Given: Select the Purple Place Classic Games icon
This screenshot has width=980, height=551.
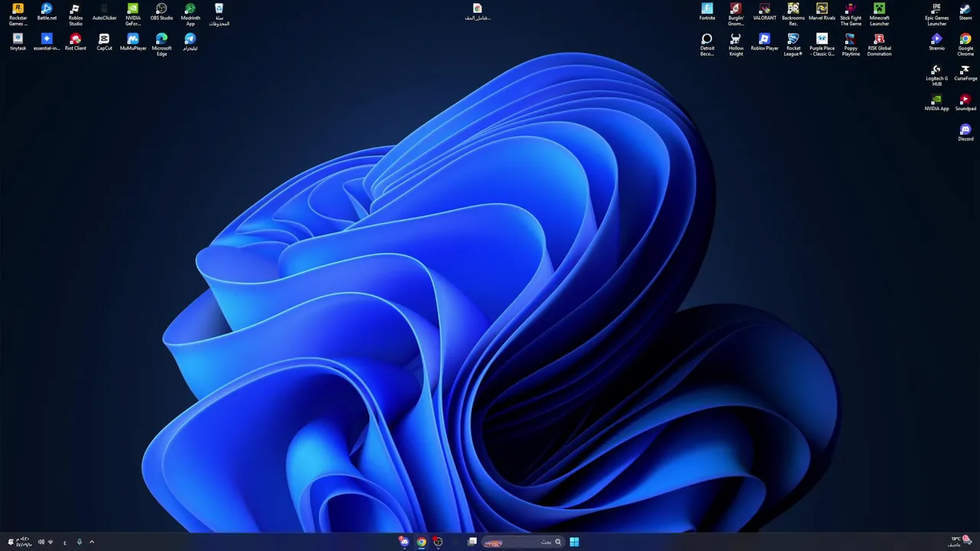Looking at the screenshot, I should 822,44.
